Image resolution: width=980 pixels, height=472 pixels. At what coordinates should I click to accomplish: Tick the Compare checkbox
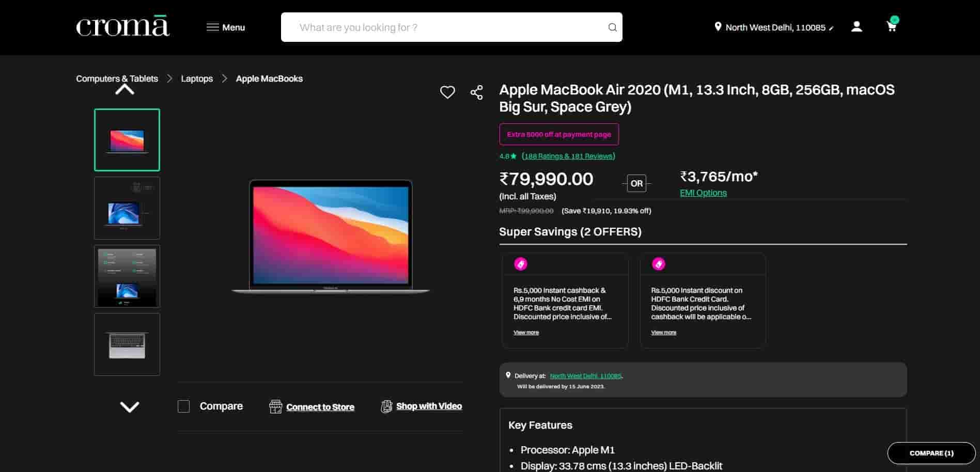[183, 406]
